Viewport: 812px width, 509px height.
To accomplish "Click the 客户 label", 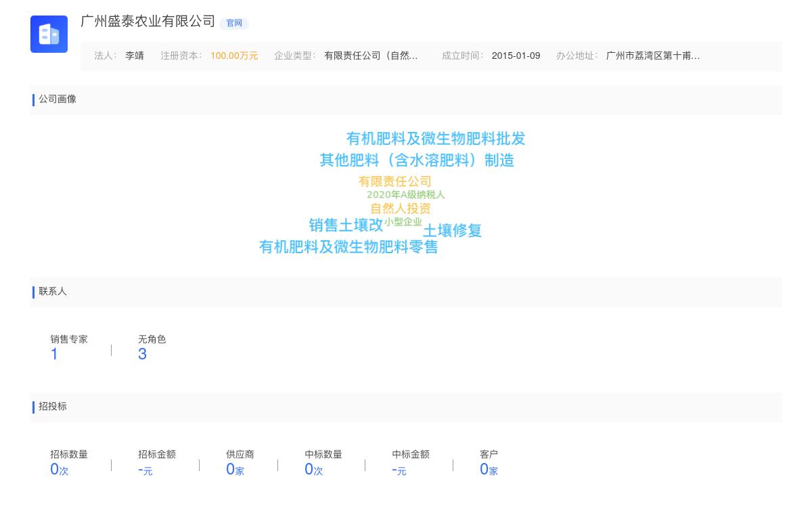I will click(x=489, y=454).
